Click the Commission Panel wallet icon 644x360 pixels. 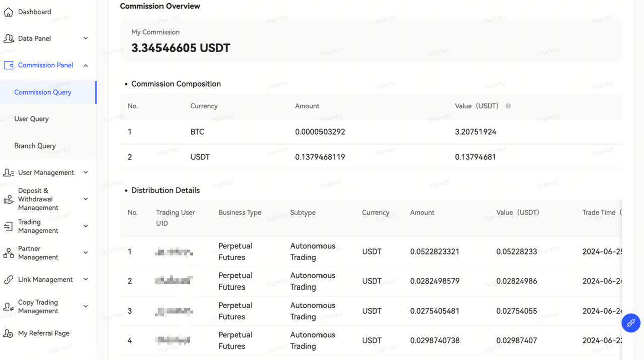8,65
